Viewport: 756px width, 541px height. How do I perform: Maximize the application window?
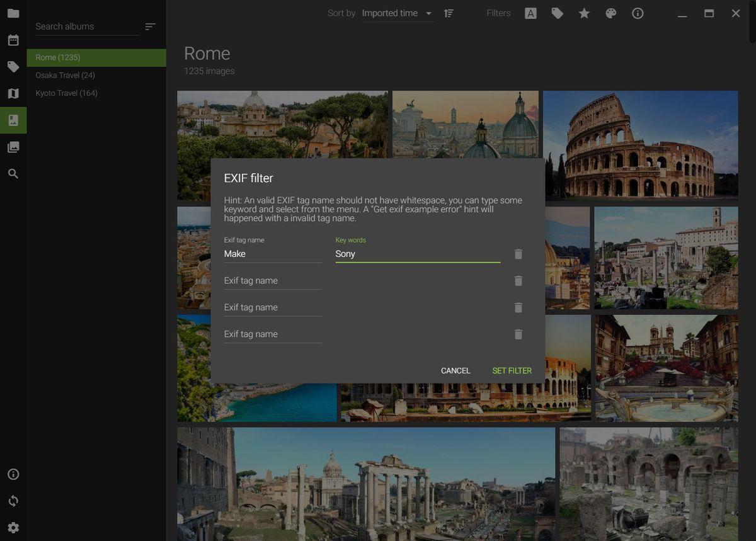point(709,13)
